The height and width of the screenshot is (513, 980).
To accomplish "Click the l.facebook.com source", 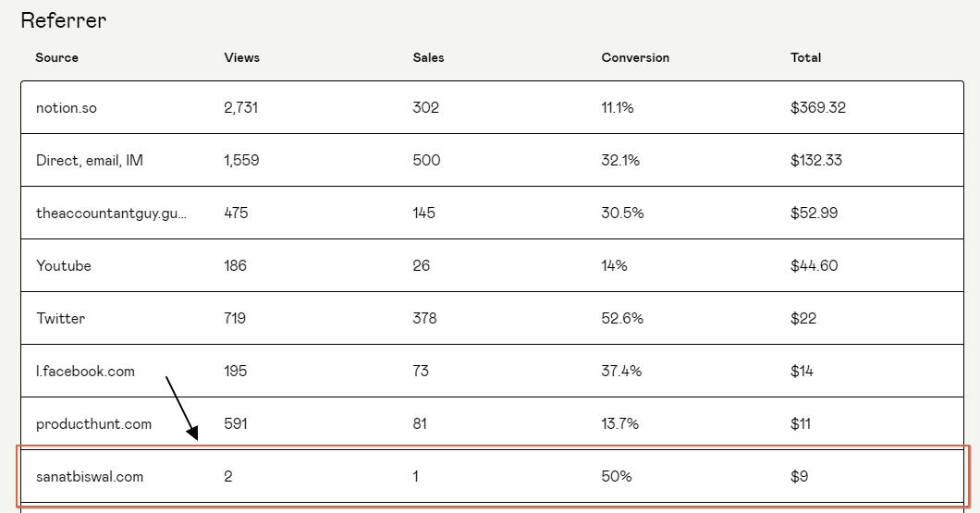I will pyautogui.click(x=85, y=371).
